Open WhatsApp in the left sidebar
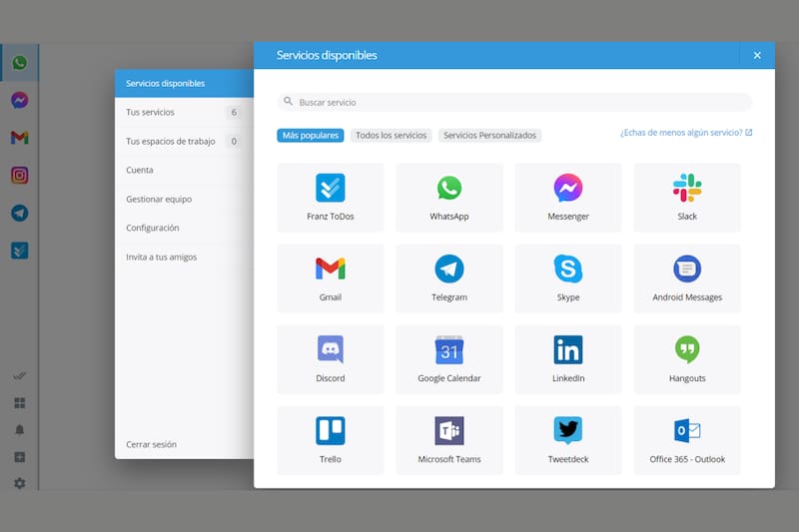Image resolution: width=799 pixels, height=532 pixels. click(19, 63)
